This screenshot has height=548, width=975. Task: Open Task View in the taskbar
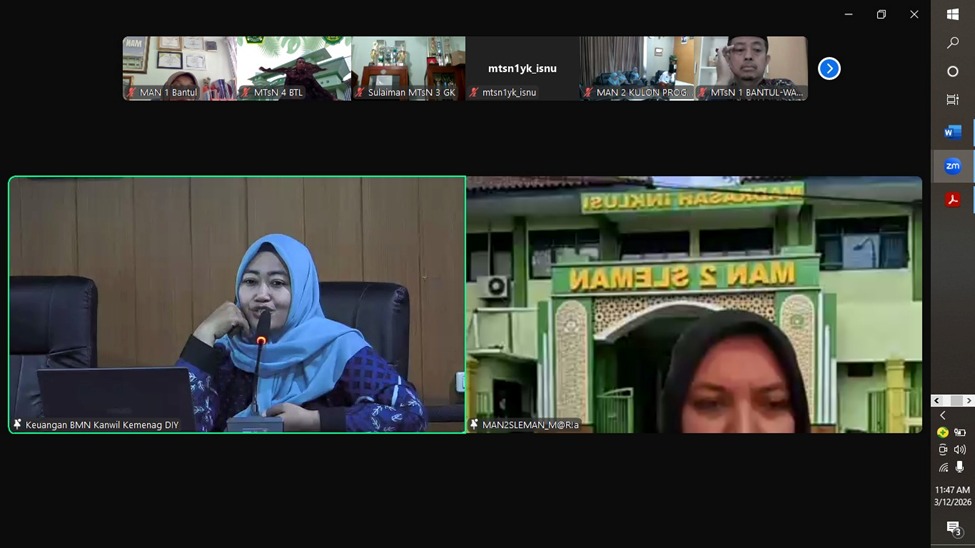[x=952, y=100]
